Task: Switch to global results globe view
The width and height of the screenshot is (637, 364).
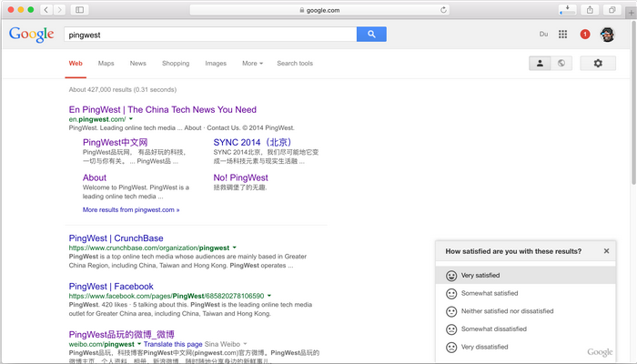Action: (561, 64)
